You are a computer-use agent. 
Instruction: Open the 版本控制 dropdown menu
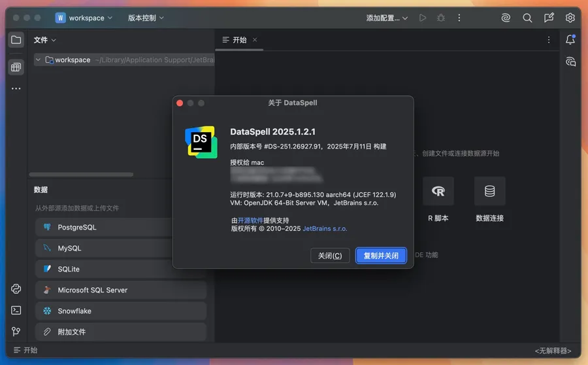[x=146, y=18]
